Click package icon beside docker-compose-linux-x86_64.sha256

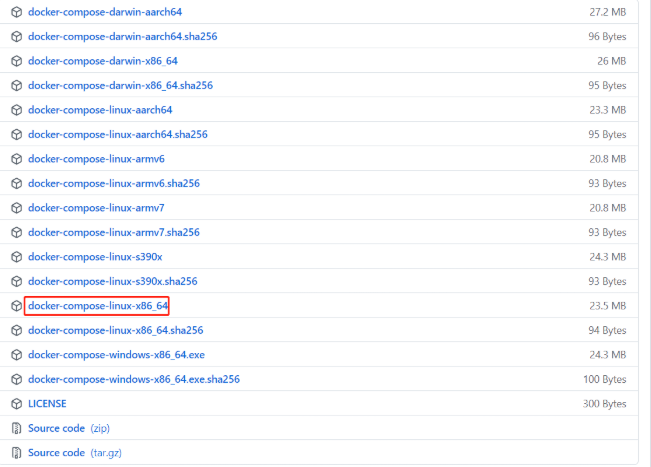click(16, 330)
